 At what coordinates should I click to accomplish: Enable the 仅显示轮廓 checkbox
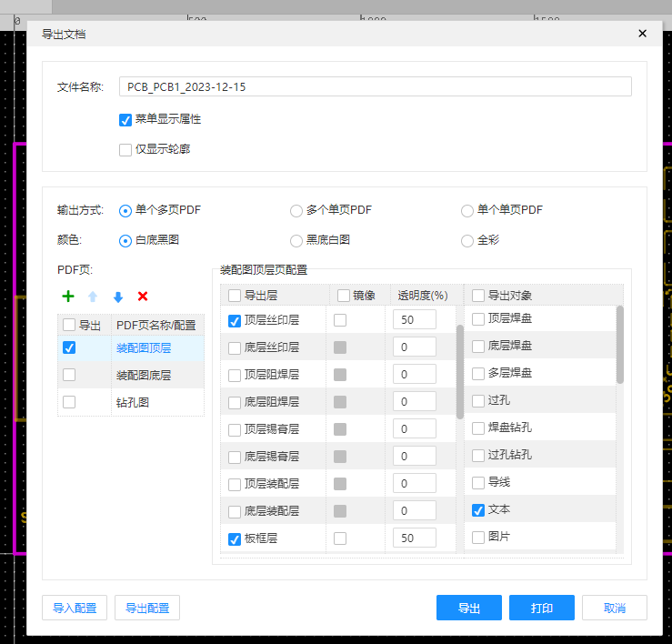[x=125, y=150]
